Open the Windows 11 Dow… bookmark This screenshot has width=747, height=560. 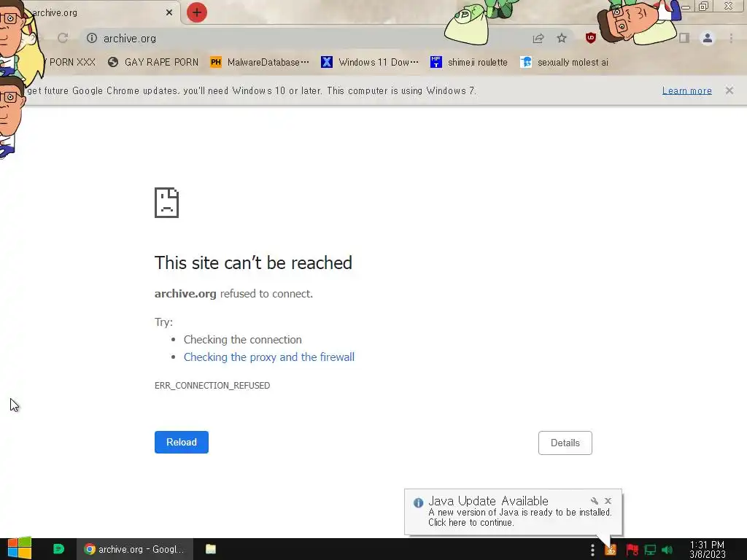pyautogui.click(x=370, y=63)
